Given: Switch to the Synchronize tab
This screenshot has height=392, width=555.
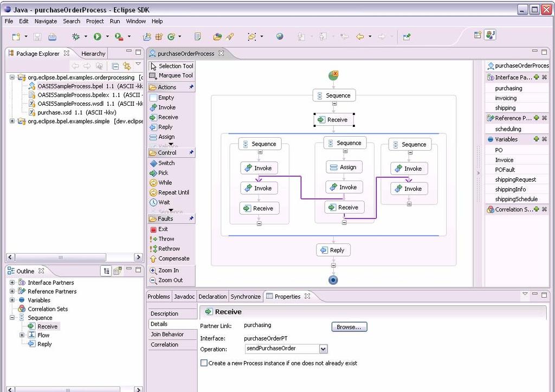Looking at the screenshot, I should (246, 297).
